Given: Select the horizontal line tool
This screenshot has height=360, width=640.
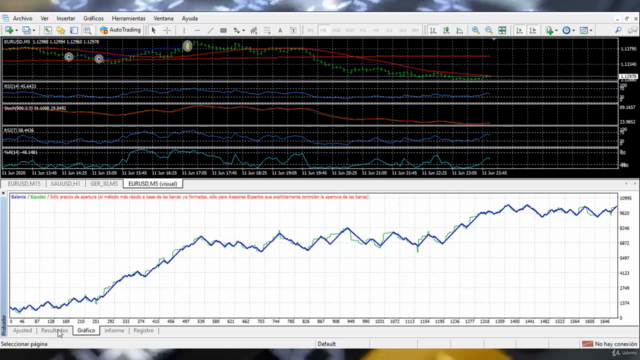Looking at the screenshot, I should (197, 30).
